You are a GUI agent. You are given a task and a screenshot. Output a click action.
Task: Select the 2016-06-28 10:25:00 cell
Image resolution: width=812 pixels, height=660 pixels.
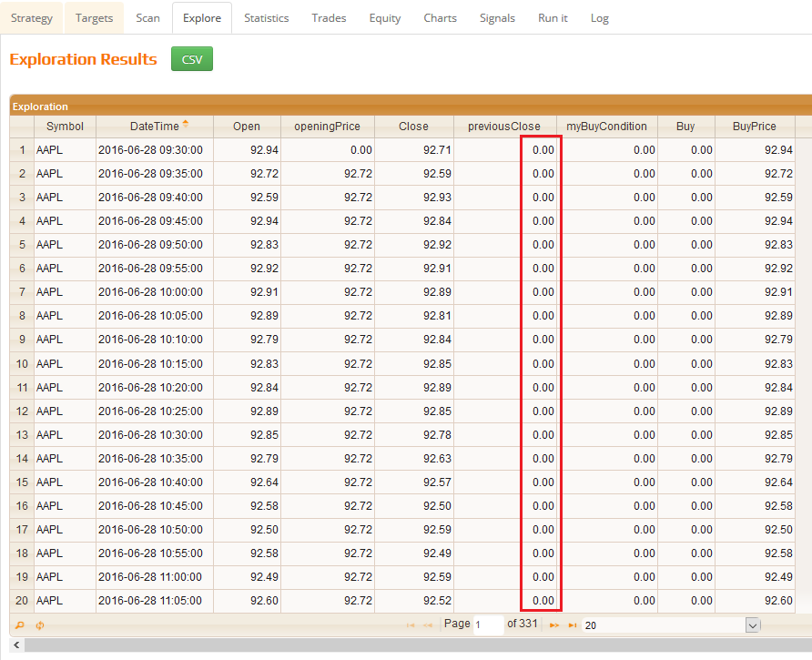155,411
